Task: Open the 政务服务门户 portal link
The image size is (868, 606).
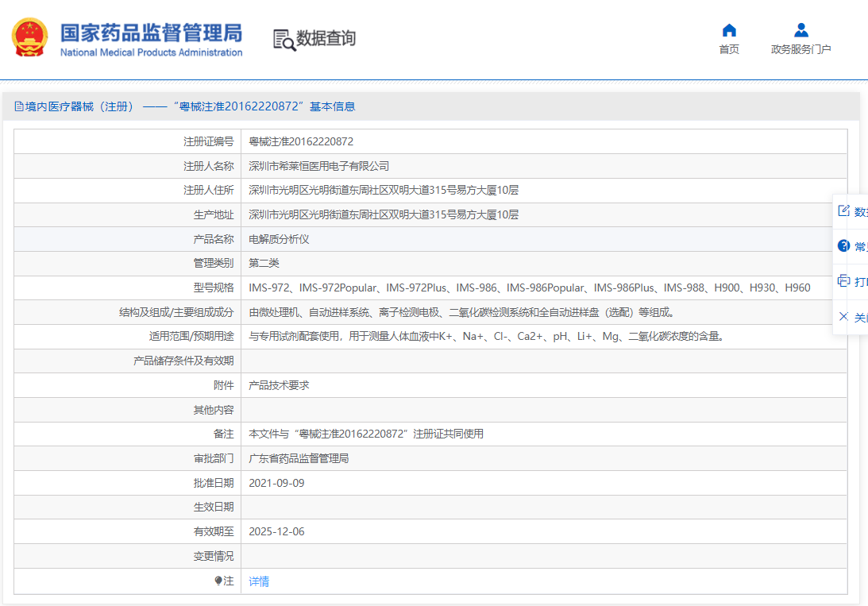Action: [800, 48]
